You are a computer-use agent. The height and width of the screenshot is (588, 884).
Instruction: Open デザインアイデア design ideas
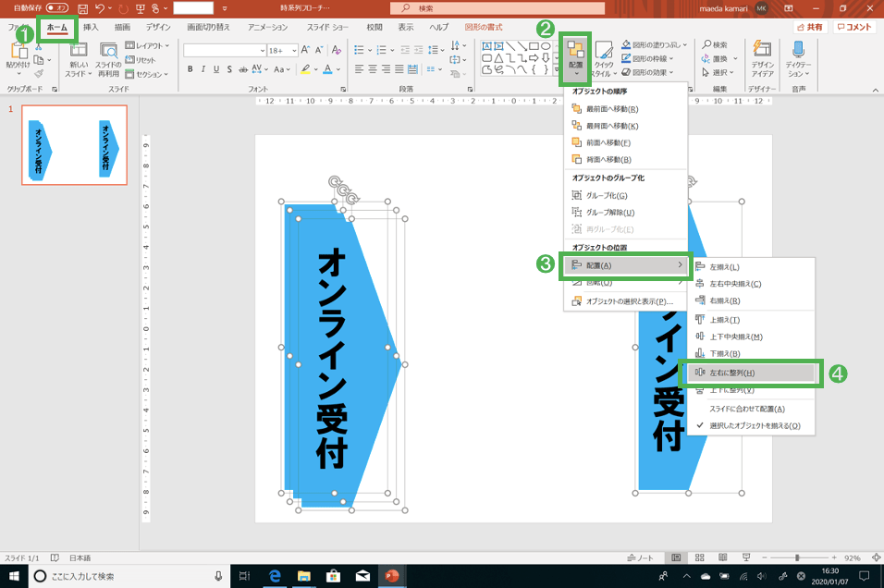(762, 58)
